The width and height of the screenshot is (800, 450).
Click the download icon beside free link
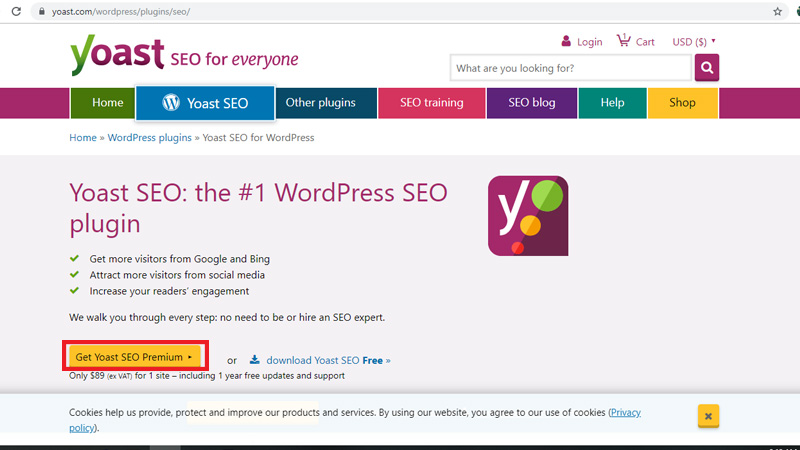(x=254, y=360)
